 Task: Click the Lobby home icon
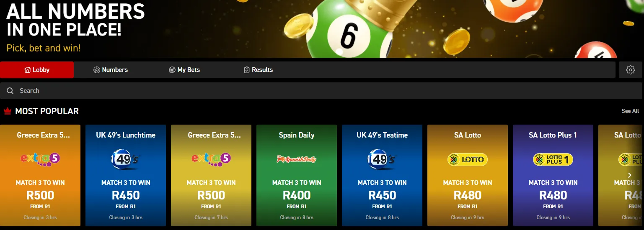click(x=28, y=70)
